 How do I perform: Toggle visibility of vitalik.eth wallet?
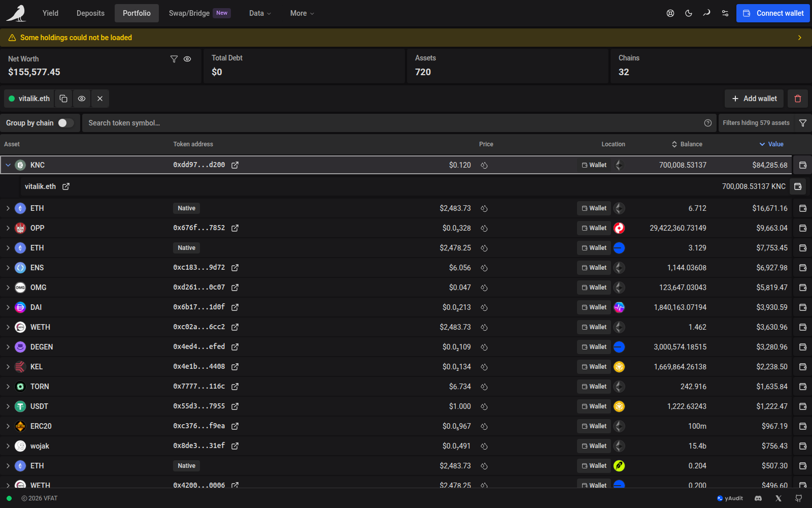click(x=82, y=99)
